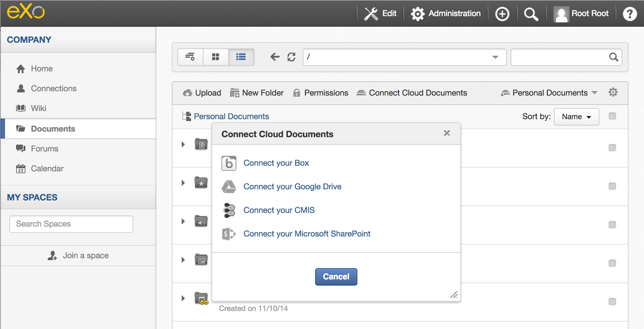Click the documents folder icon
The height and width of the screenshot is (329, 644).
pyautogui.click(x=201, y=144)
